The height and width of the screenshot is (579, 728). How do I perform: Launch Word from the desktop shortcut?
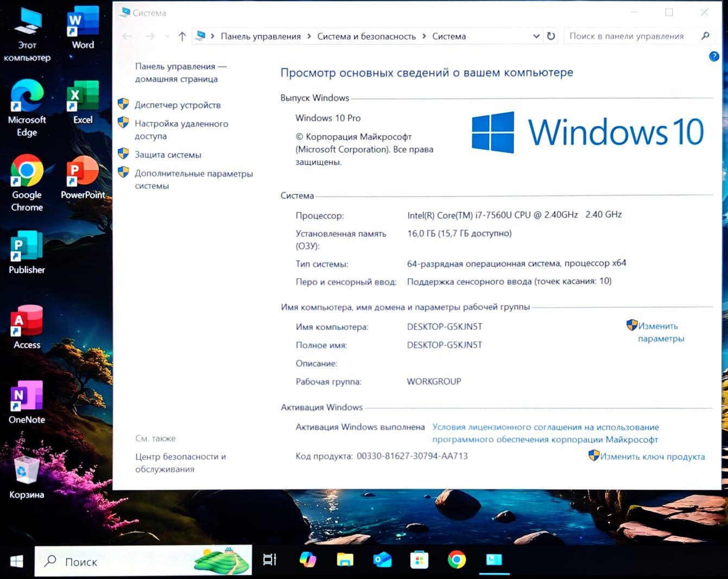pyautogui.click(x=83, y=28)
